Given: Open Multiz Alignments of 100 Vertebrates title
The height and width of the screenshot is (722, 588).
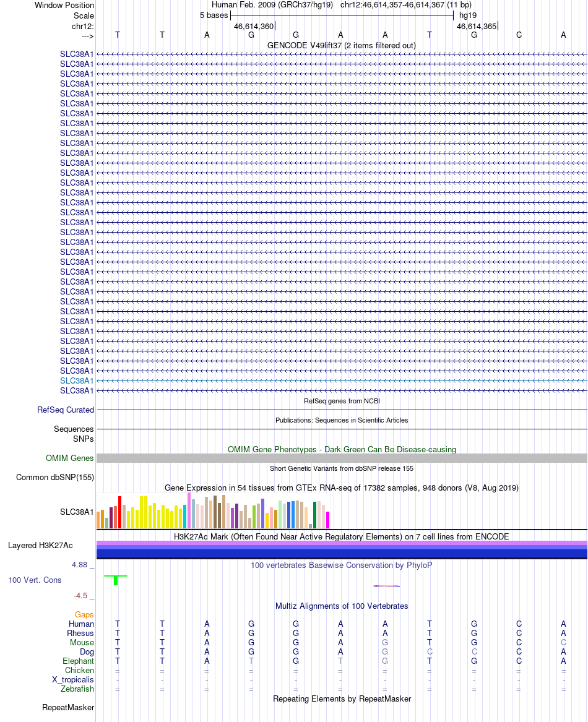Looking at the screenshot, I should [x=342, y=606].
